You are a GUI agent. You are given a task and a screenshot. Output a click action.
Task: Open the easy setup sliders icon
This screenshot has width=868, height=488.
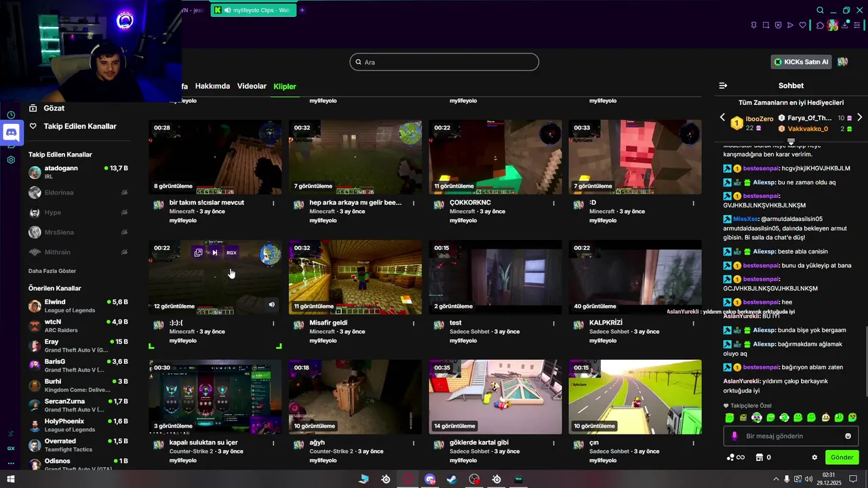tap(858, 25)
